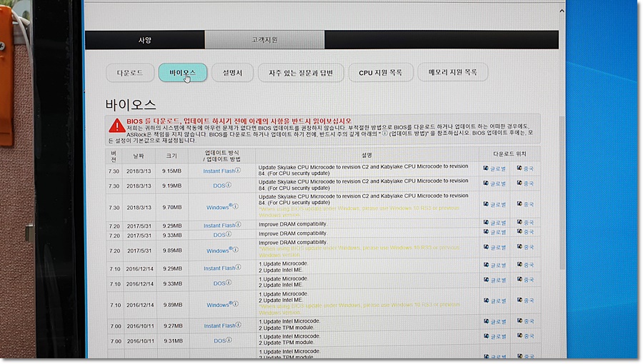The image size is (643, 364).
Task: Click 글로벌 download icon for 7.30 Instant Flash
Action: [x=486, y=168]
